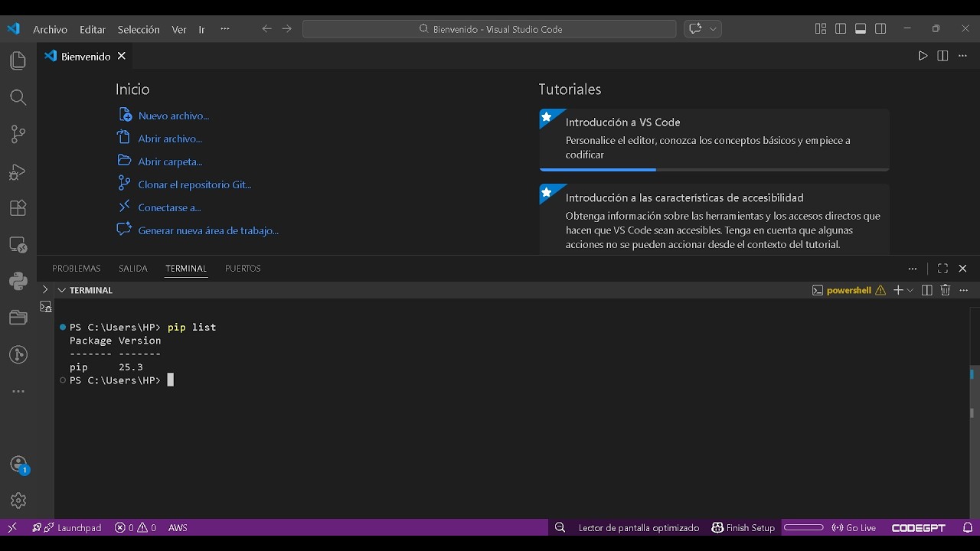This screenshot has width=980, height=551.
Task: Open the Project Manager folder icon
Action: click(x=18, y=318)
